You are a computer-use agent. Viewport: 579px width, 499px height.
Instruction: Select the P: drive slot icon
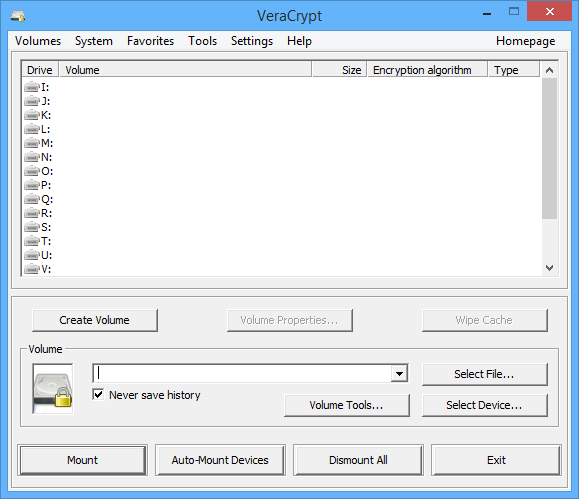point(32,185)
